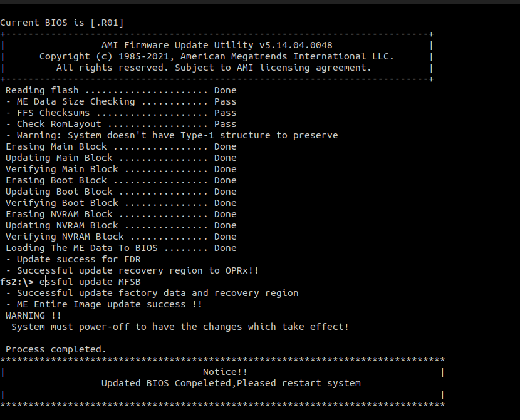Viewport: 520px width, 420px height.
Task: Click 'Pass' beside ME Data Size Checking
Action: pyautogui.click(x=225, y=101)
